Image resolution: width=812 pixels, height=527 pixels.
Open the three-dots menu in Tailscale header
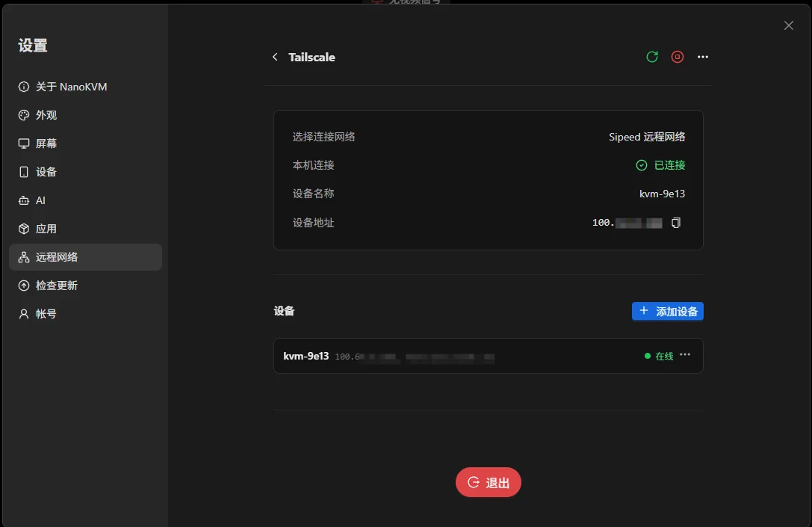703,57
